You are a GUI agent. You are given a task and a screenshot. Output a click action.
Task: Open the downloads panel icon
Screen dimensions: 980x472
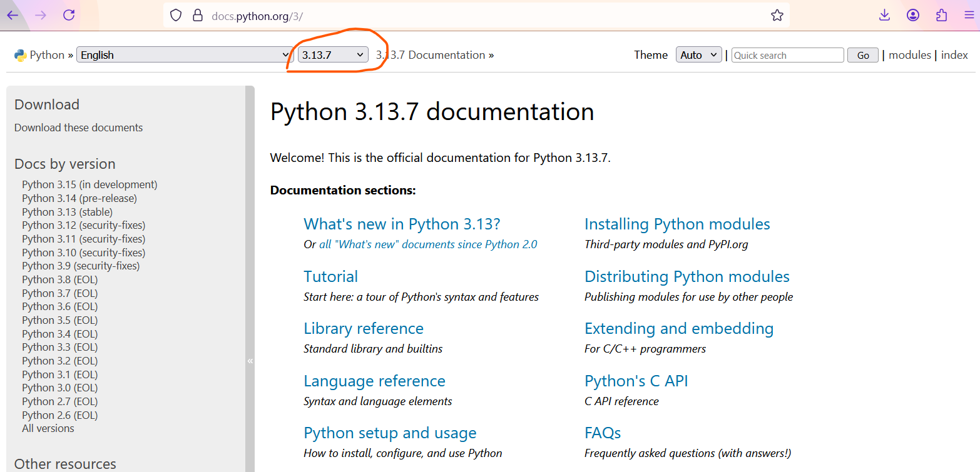click(x=884, y=16)
